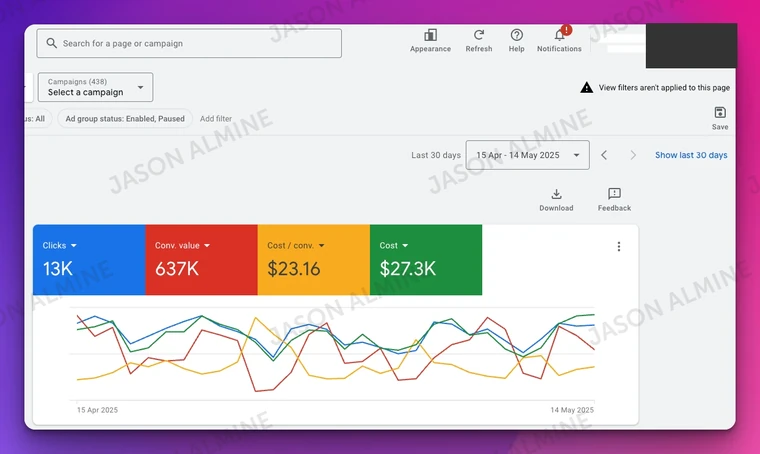Screen dimensions: 760x454
Task: Expand the Conv. value metric dropdown
Action: coord(207,246)
